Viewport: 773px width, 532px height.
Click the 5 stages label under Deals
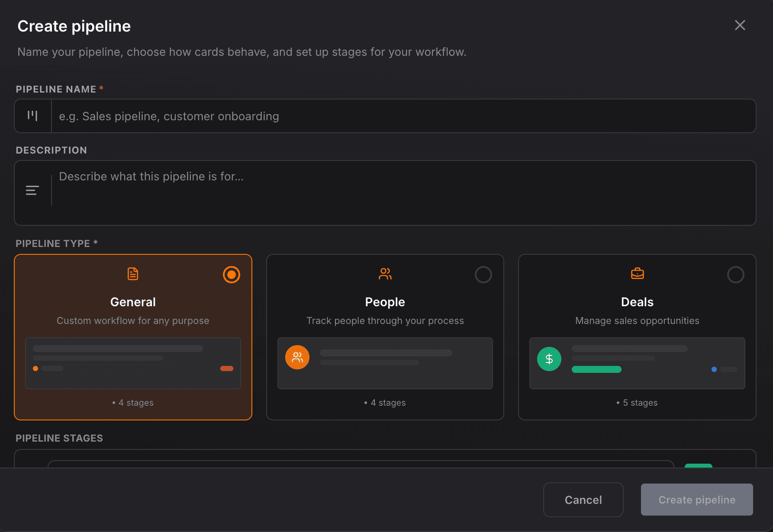(x=637, y=402)
